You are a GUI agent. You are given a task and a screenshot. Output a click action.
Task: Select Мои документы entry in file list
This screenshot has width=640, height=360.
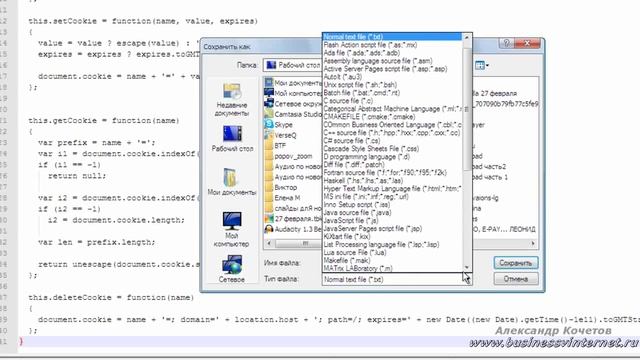(x=293, y=83)
